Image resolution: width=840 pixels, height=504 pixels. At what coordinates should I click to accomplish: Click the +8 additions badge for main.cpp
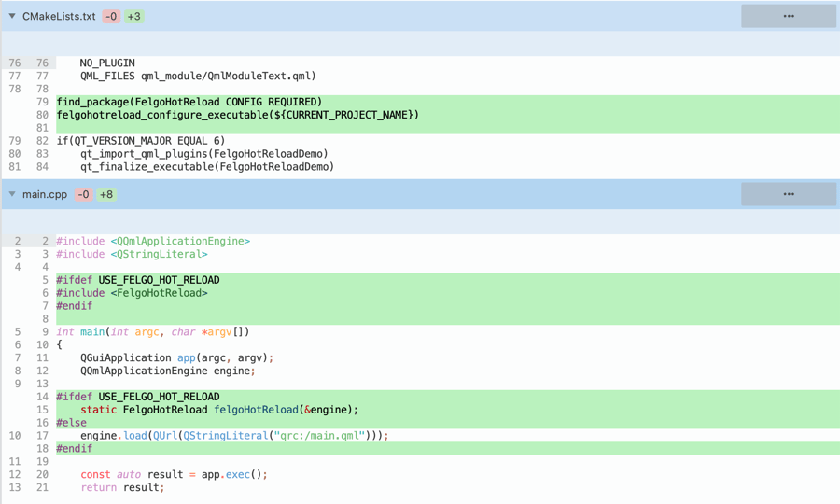coord(106,194)
